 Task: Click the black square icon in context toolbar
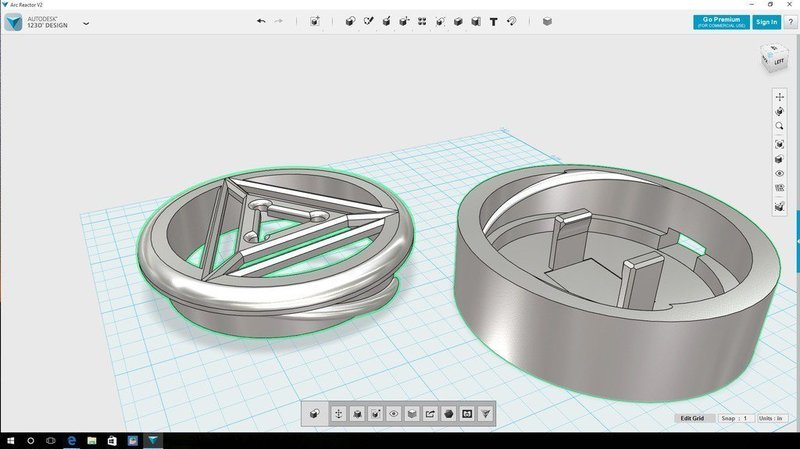tap(467, 414)
